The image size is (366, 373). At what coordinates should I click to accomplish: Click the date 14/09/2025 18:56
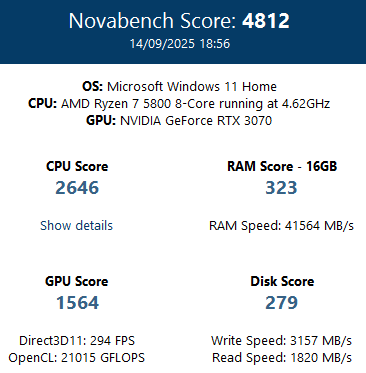point(180,44)
